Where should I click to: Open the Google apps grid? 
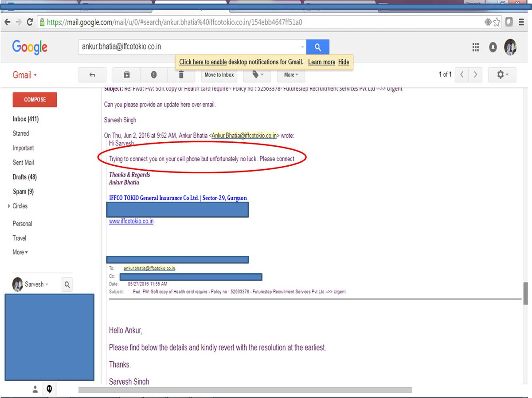click(476, 47)
